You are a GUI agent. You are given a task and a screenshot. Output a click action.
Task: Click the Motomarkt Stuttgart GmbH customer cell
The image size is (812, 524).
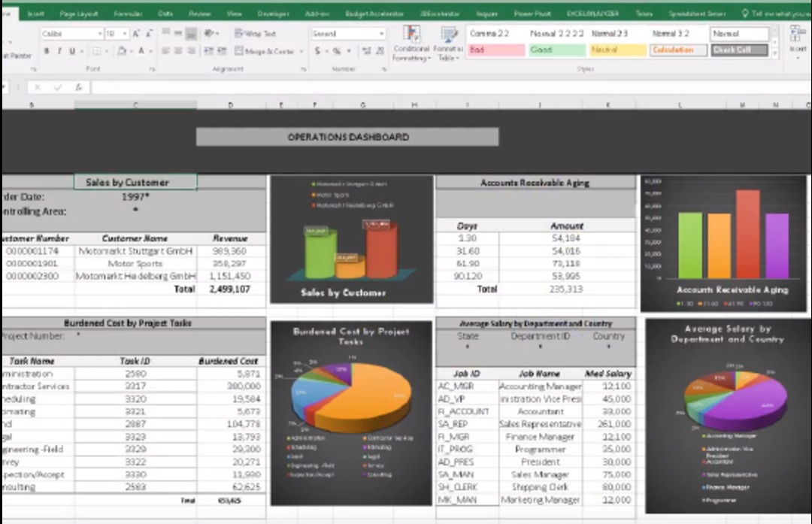coord(135,251)
